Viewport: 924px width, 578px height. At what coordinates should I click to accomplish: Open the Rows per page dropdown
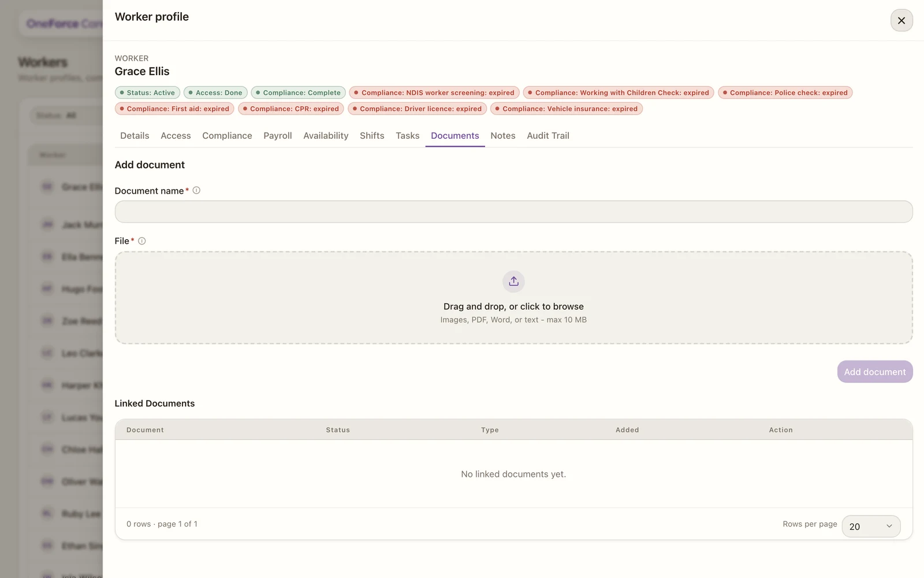point(871,527)
